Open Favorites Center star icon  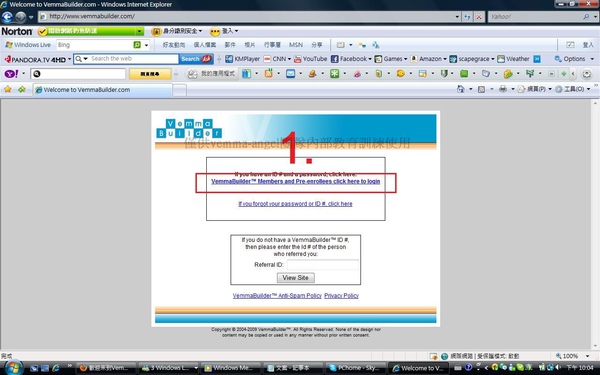[x=7, y=89]
